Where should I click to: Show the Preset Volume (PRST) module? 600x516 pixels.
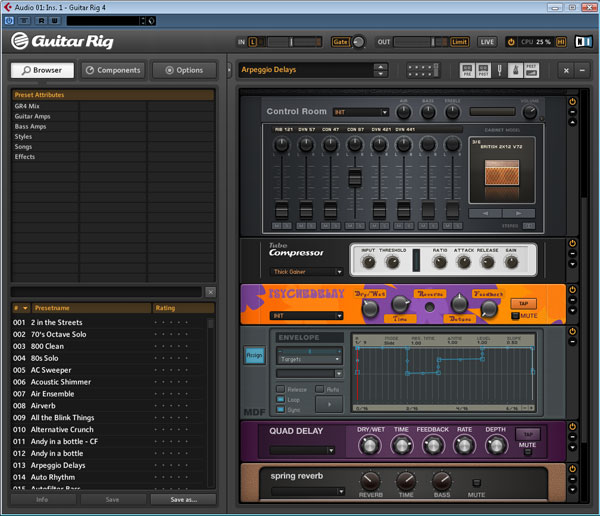coord(531,70)
